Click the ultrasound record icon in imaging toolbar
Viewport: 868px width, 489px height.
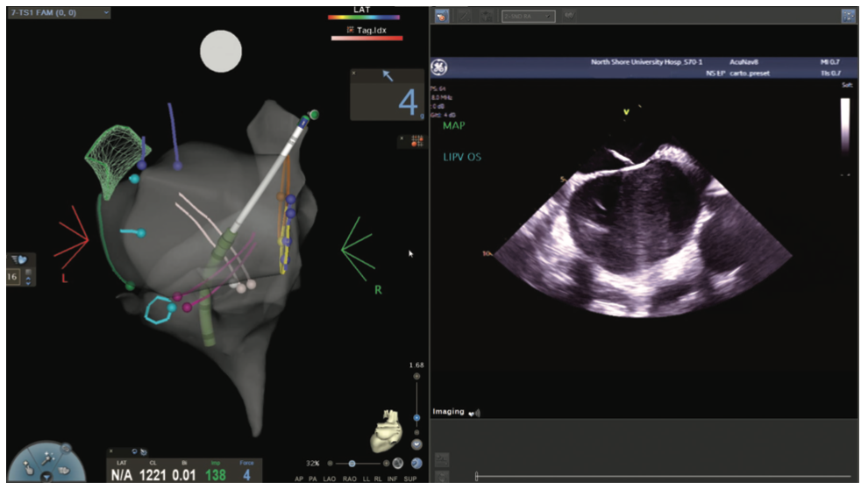click(441, 16)
